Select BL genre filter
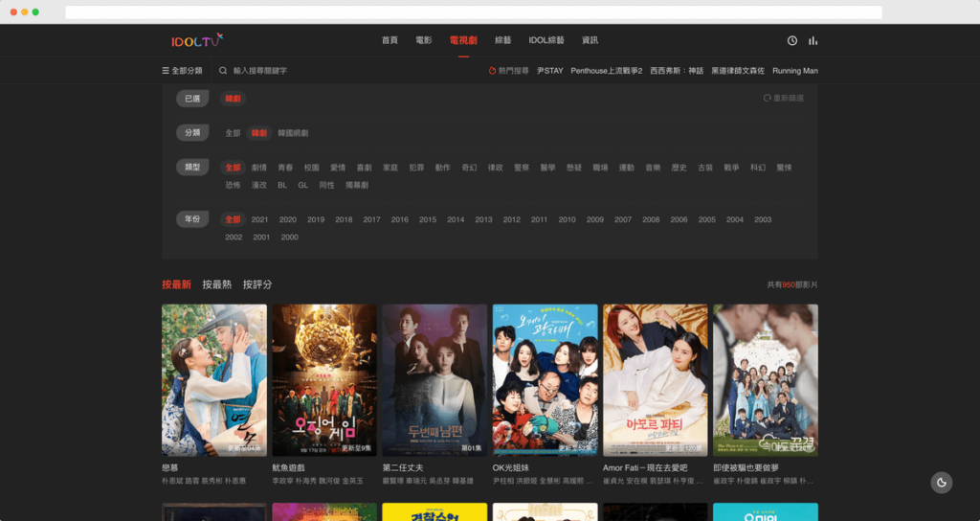980x521 pixels. [282, 185]
